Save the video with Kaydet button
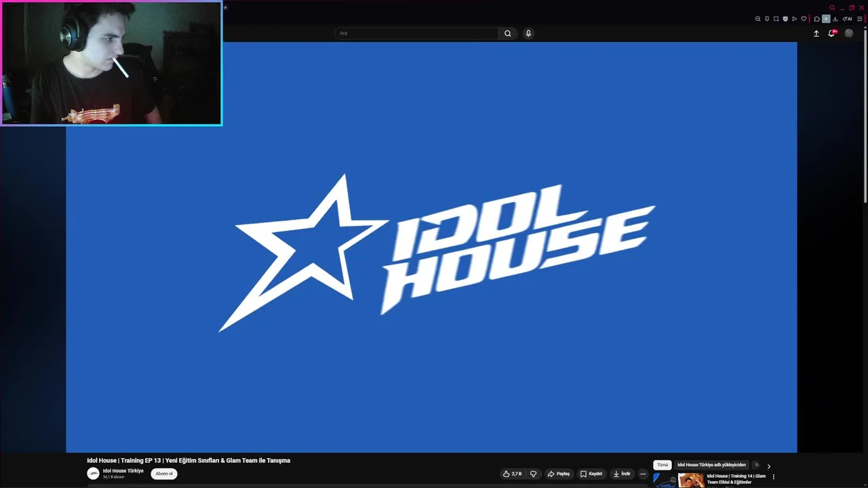This screenshot has width=868, height=488. [591, 474]
